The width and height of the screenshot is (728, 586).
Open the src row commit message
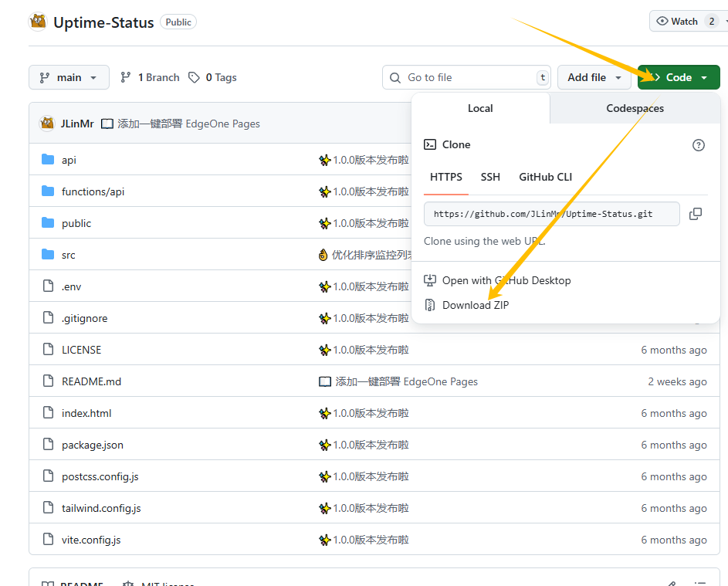click(365, 255)
